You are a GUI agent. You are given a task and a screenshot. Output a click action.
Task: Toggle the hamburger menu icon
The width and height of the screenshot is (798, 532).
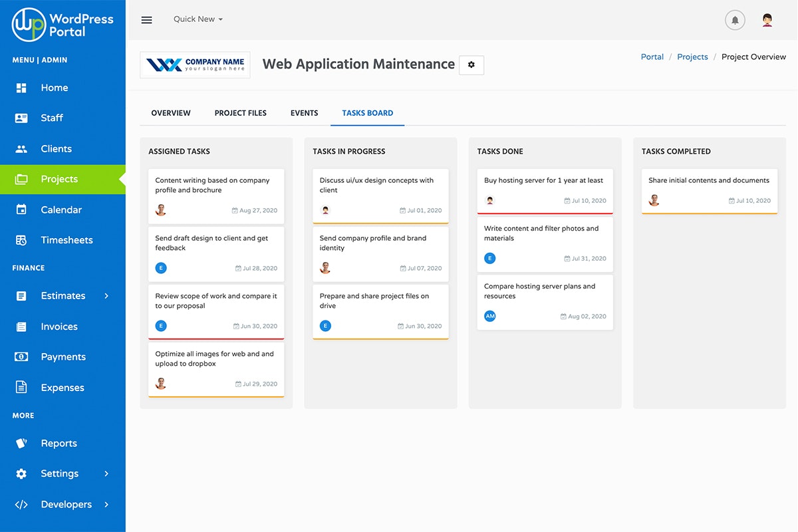(x=147, y=20)
